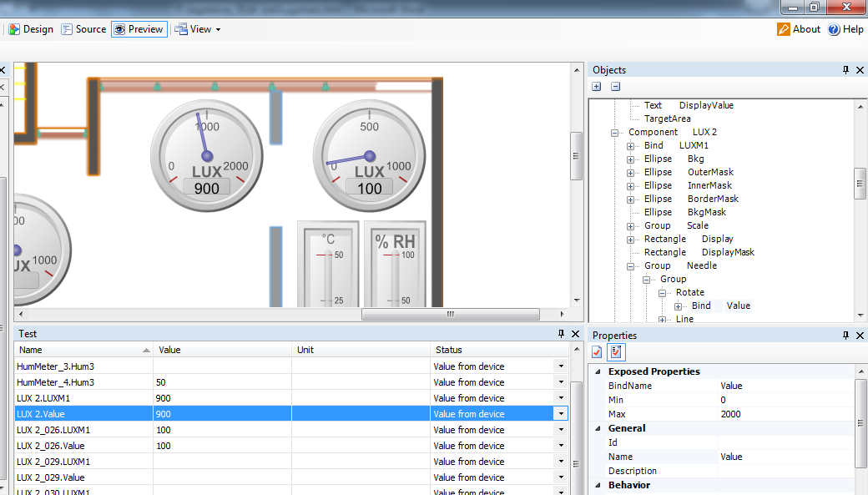Collapse all nodes in Objects panel
This screenshot has width=868, height=495.
[616, 86]
